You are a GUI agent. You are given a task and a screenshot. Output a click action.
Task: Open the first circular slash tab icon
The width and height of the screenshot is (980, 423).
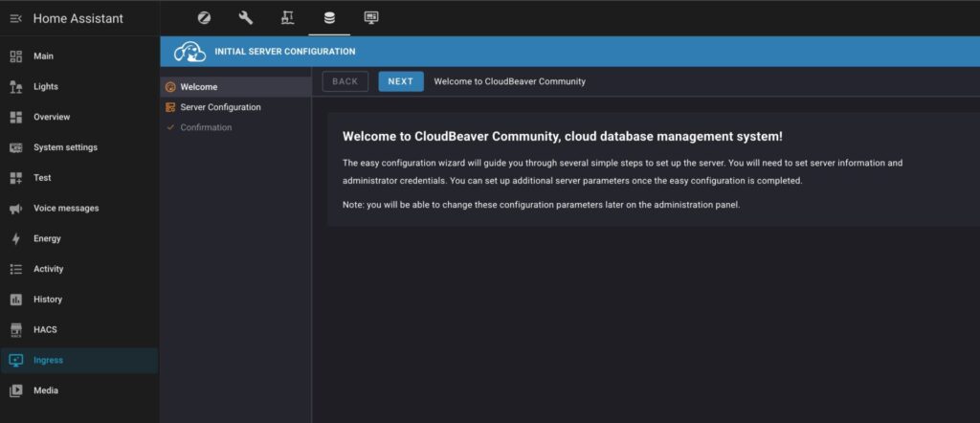pyautogui.click(x=204, y=17)
